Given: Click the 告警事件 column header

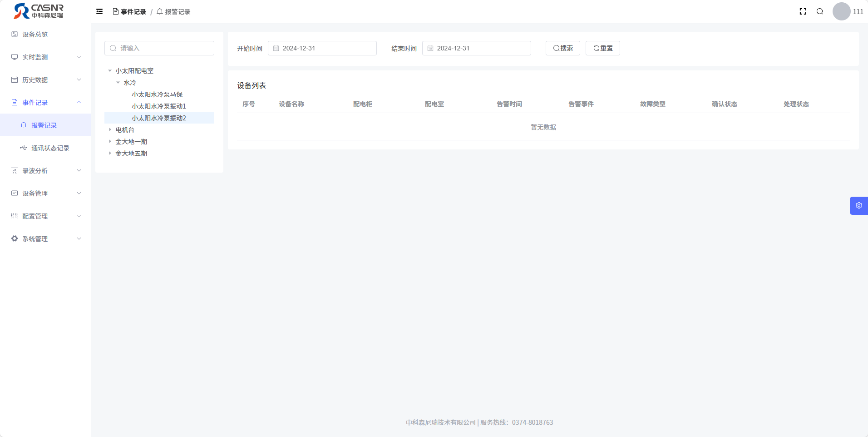Looking at the screenshot, I should click(x=581, y=104).
